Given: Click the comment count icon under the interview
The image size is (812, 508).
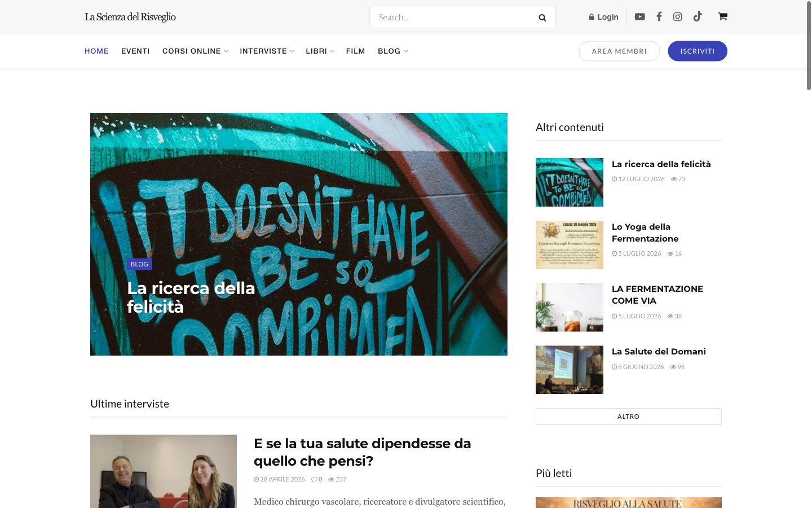Looking at the screenshot, I should pyautogui.click(x=314, y=479).
